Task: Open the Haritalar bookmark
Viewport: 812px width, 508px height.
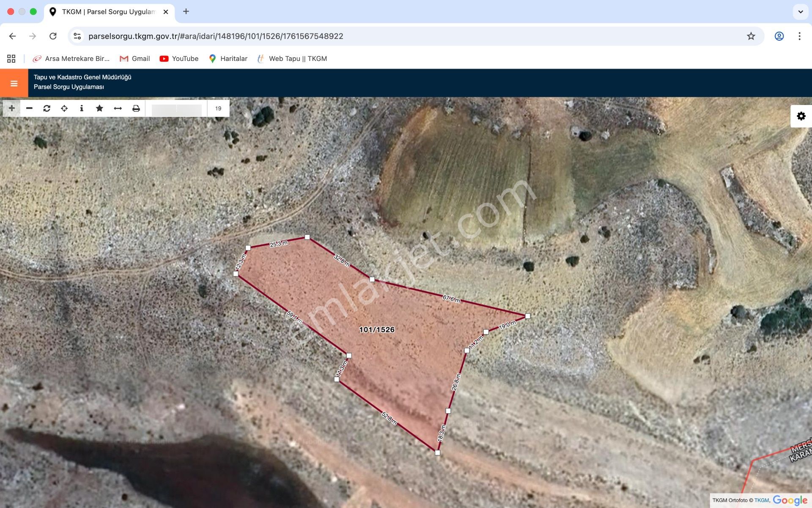Action: point(228,59)
